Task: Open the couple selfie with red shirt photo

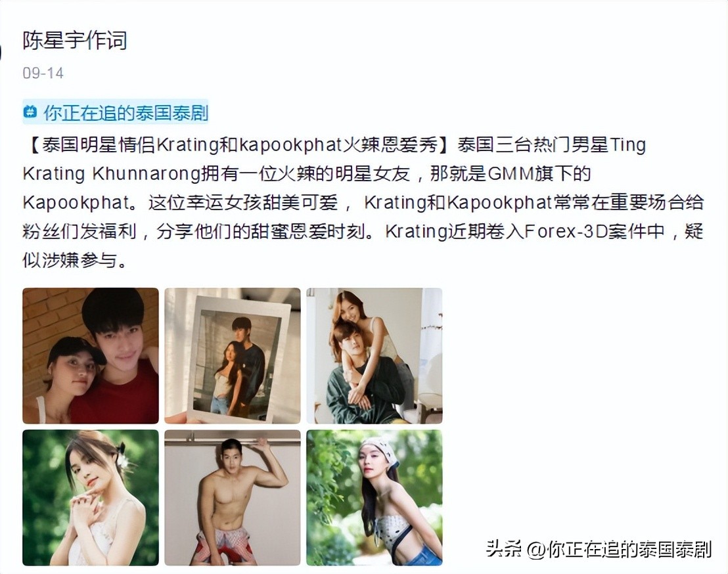Action: pyautogui.click(x=91, y=355)
